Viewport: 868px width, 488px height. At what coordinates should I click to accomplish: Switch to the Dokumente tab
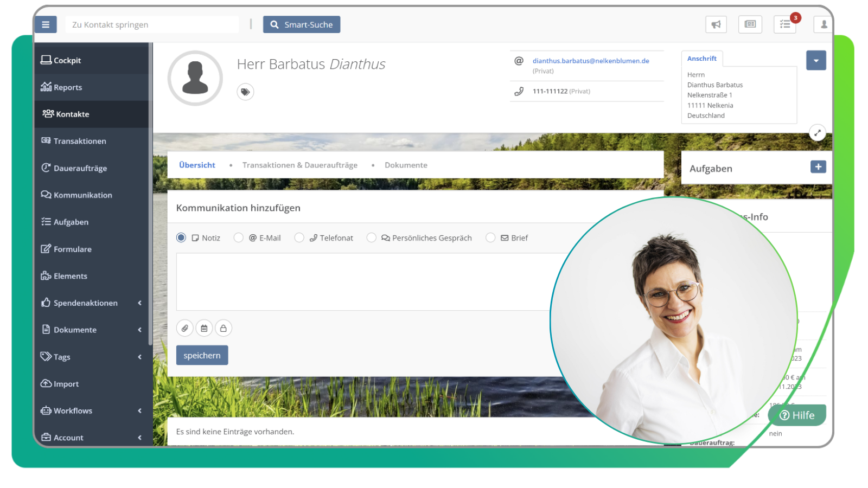click(x=406, y=165)
